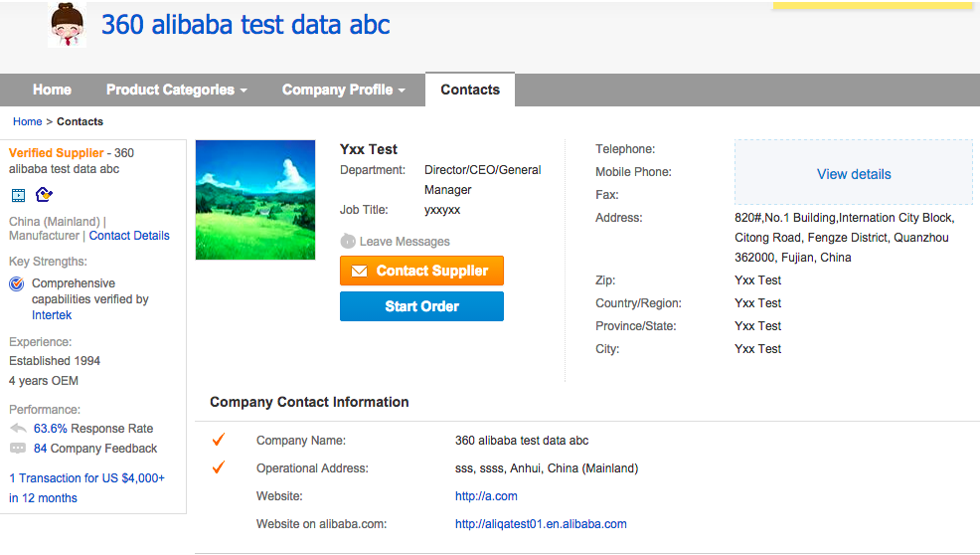The image size is (980, 555).
Task: Click the 820#,No.1 Building address text
Action: pyautogui.click(x=845, y=237)
